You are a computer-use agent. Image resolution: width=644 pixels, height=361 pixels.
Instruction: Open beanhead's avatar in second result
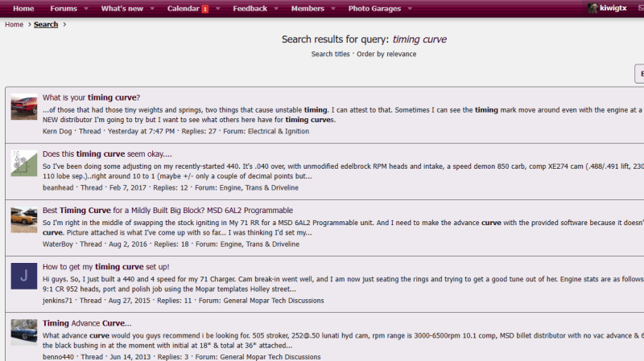pos(23,163)
